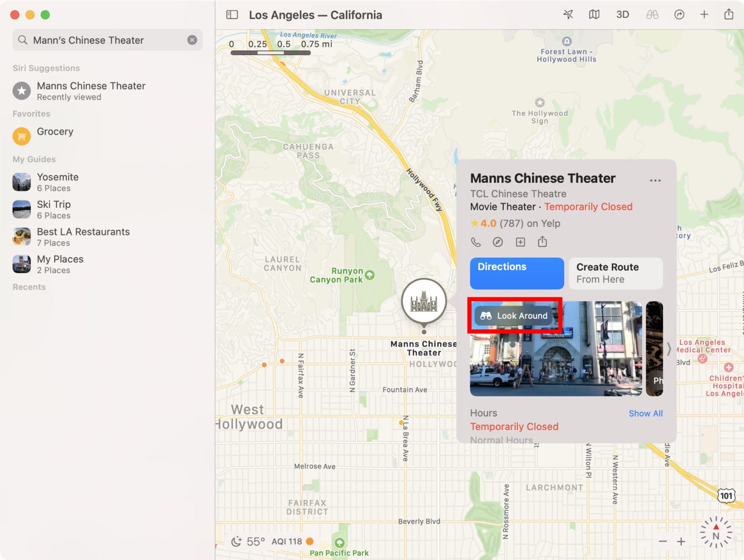
Task: Click the current location arrow icon
Action: tap(568, 15)
